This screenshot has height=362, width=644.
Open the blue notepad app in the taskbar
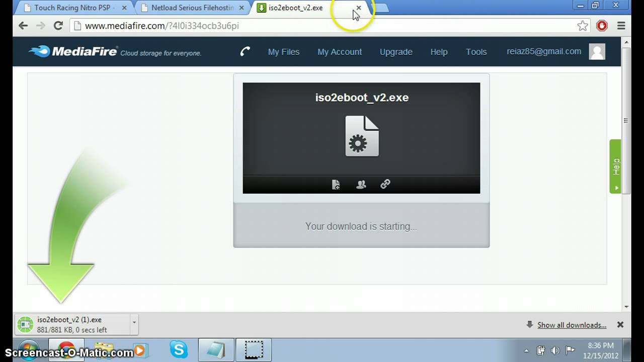(x=216, y=349)
